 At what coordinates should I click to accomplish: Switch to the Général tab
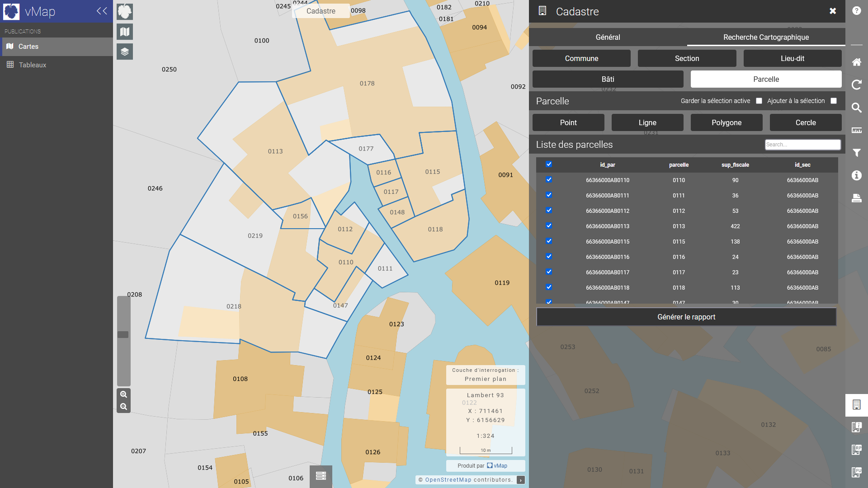(608, 37)
